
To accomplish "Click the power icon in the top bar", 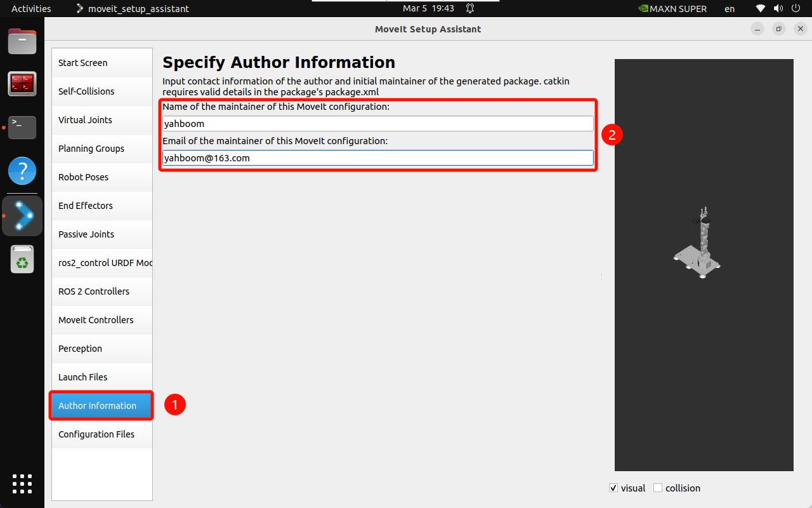I will coord(796,9).
